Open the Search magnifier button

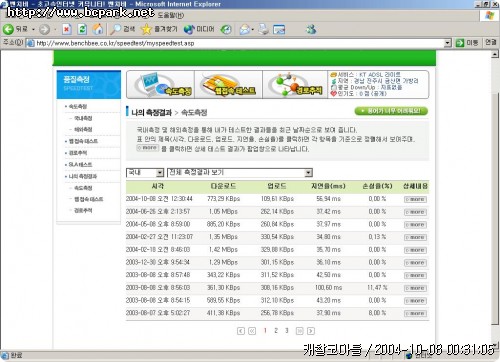point(123,29)
